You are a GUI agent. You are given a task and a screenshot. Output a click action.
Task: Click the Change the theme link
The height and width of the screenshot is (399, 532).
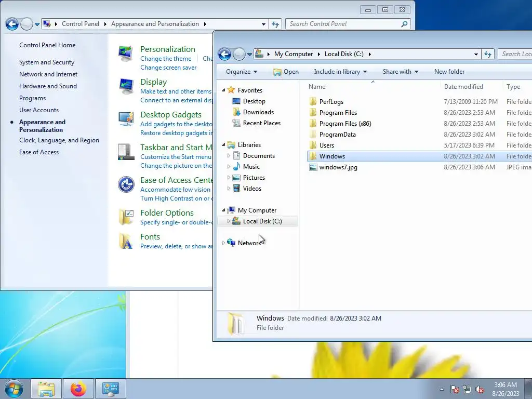[166, 59]
